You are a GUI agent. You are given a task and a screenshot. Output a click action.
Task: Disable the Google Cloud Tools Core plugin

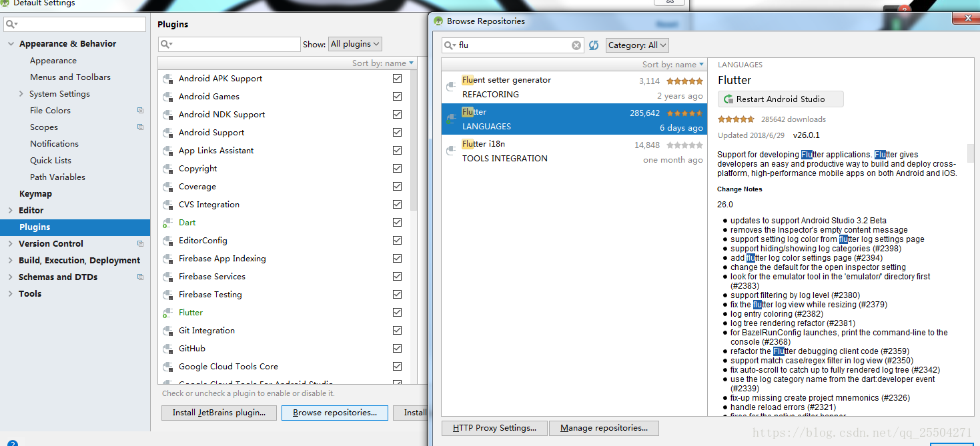tap(398, 367)
